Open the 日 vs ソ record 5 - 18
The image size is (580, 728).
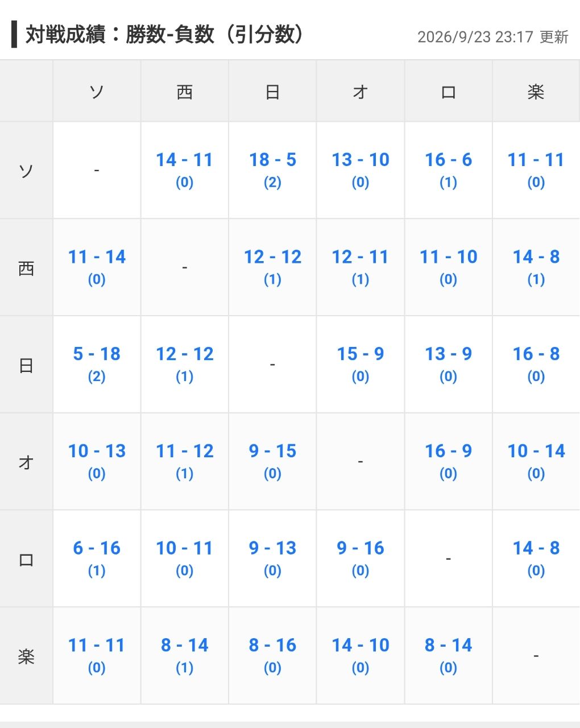[97, 364]
